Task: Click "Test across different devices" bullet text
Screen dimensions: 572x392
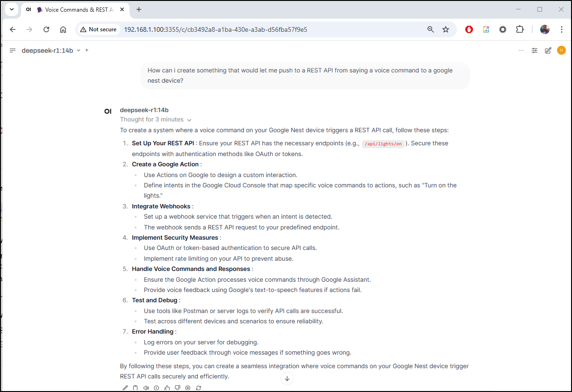Action: pyautogui.click(x=234, y=321)
